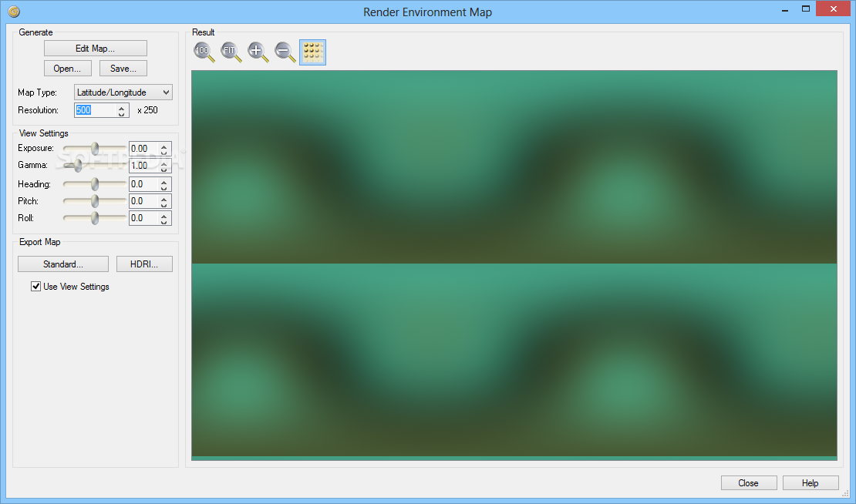This screenshot has height=504, width=856.
Task: Adjust the Exposure slider handle
Action: [x=95, y=149]
